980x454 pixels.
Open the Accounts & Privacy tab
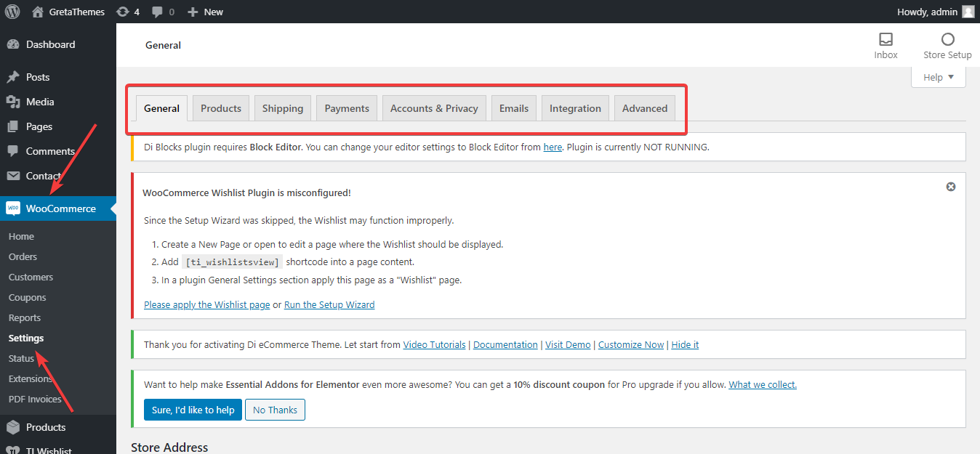[x=434, y=108]
